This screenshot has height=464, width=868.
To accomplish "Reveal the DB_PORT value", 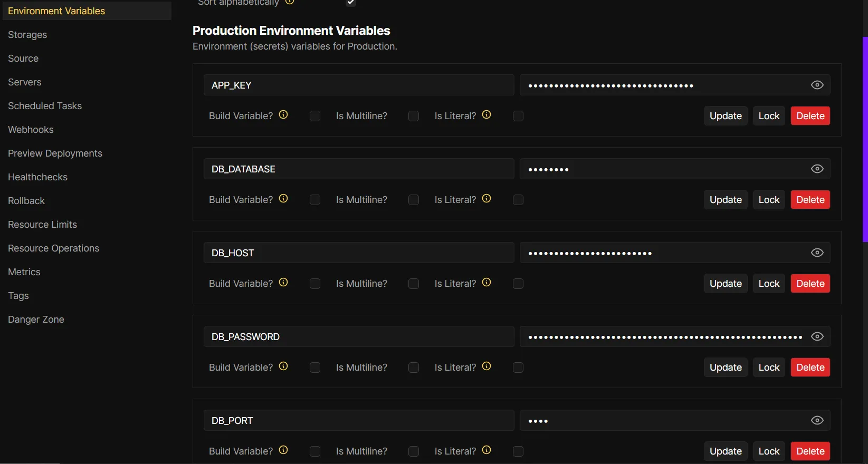I will pos(817,420).
